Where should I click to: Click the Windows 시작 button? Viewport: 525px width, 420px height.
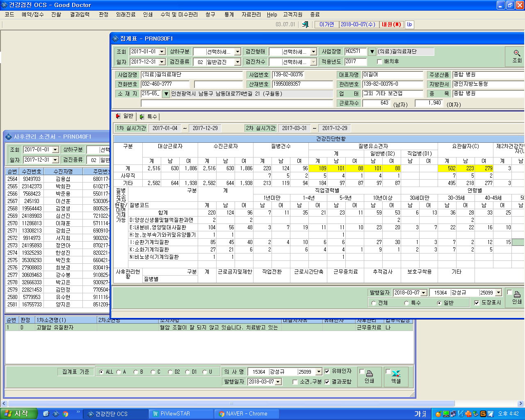(x=19, y=413)
